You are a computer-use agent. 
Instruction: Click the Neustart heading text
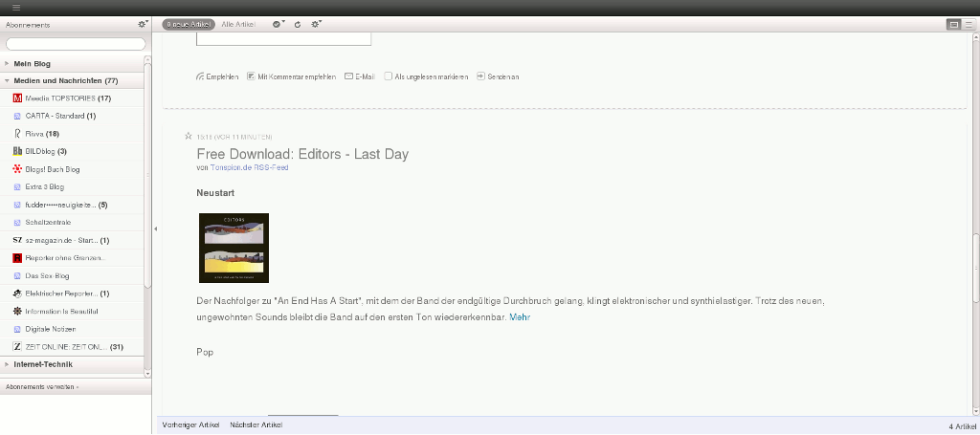pyautogui.click(x=215, y=193)
